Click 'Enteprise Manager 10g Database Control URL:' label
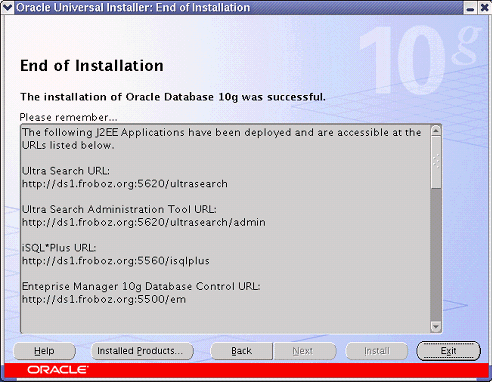Screen dimensions: 492x382 coord(141,286)
